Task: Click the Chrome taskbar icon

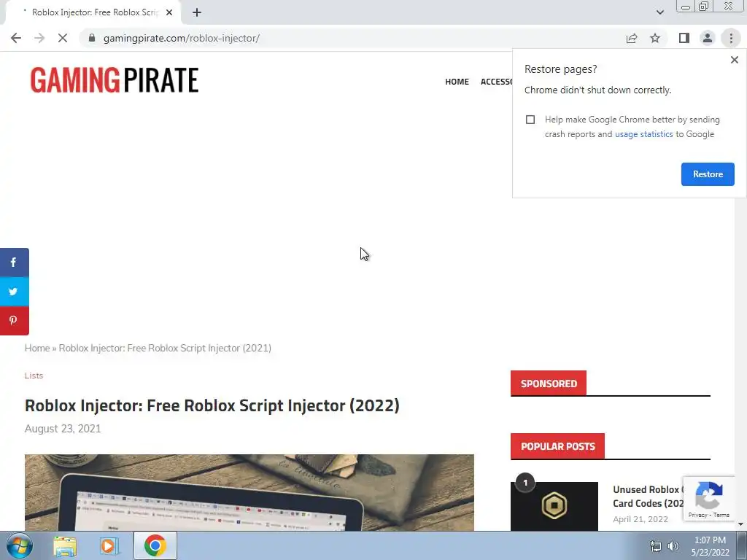Action: click(155, 545)
